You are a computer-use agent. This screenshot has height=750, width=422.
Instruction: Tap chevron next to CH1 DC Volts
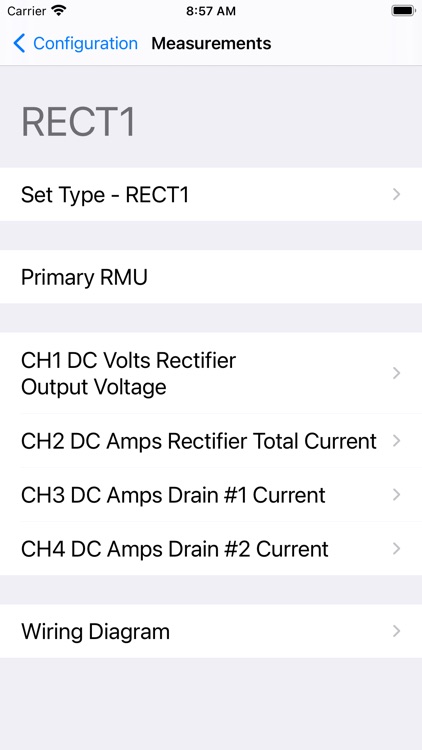click(x=396, y=373)
